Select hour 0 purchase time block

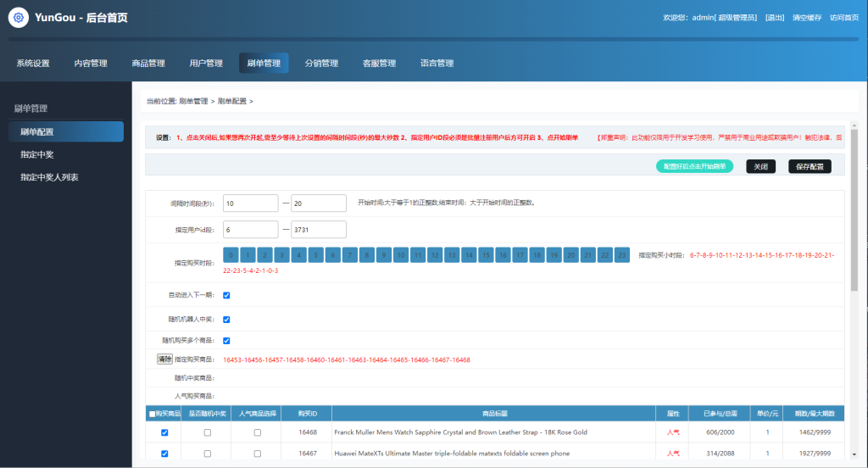[x=231, y=254]
